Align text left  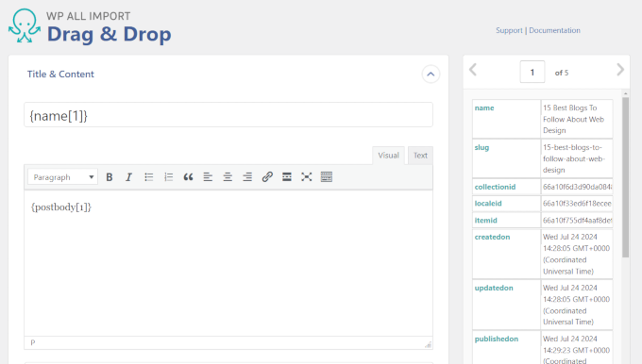[x=208, y=177]
